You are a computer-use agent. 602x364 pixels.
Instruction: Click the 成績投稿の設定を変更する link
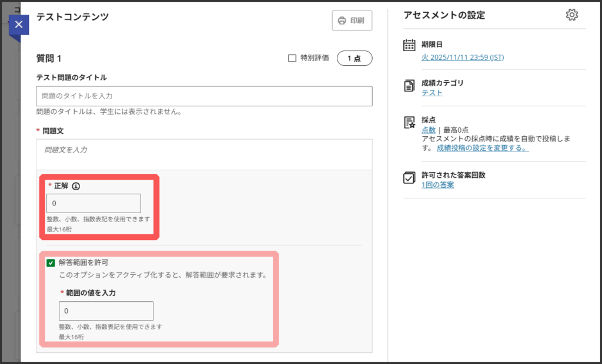[x=482, y=148]
